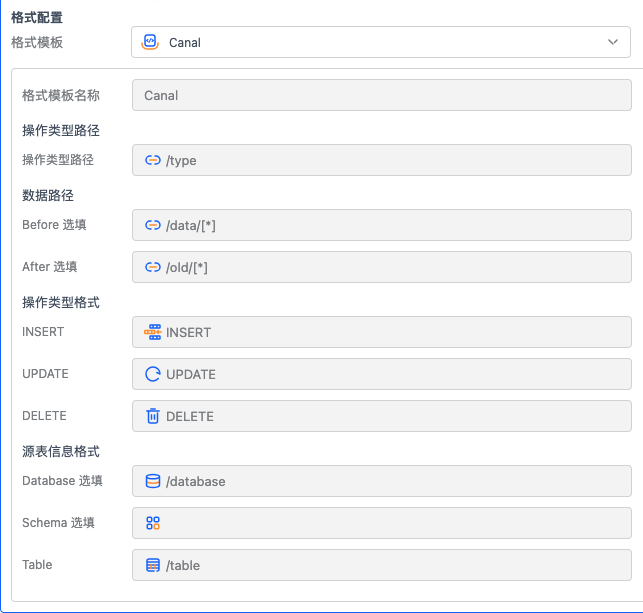Viewport: 643px width, 613px height.
Task: Click the DELETE operation format field
Action: pyautogui.click(x=381, y=416)
